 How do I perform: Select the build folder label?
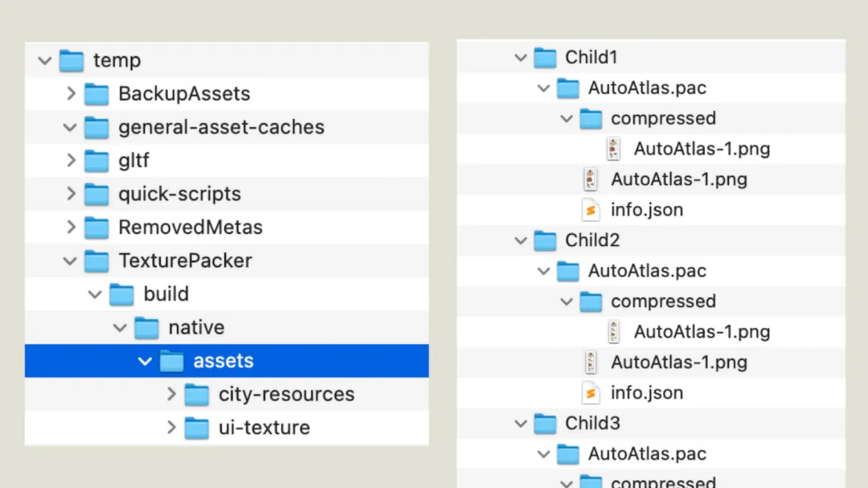tap(166, 294)
